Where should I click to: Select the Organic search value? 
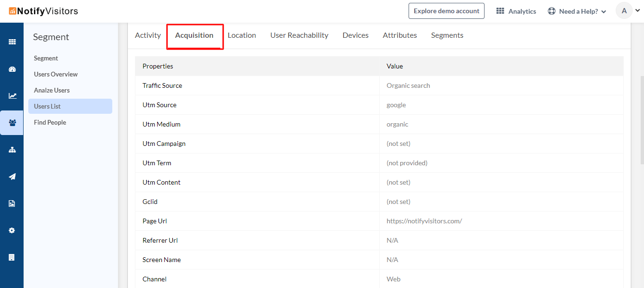408,86
